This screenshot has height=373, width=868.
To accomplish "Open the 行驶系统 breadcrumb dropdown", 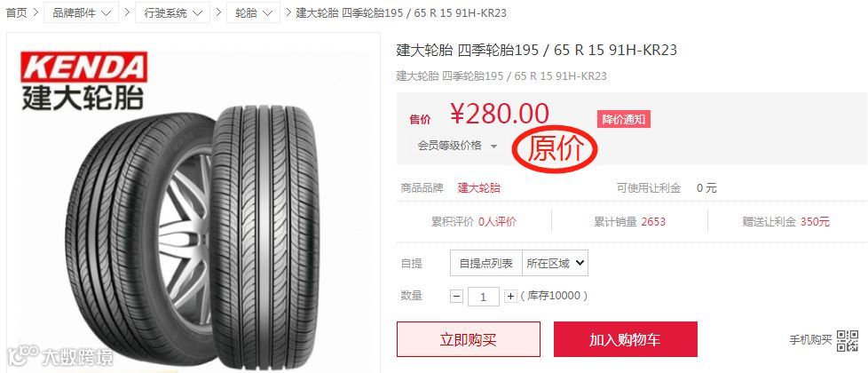I will click(173, 12).
